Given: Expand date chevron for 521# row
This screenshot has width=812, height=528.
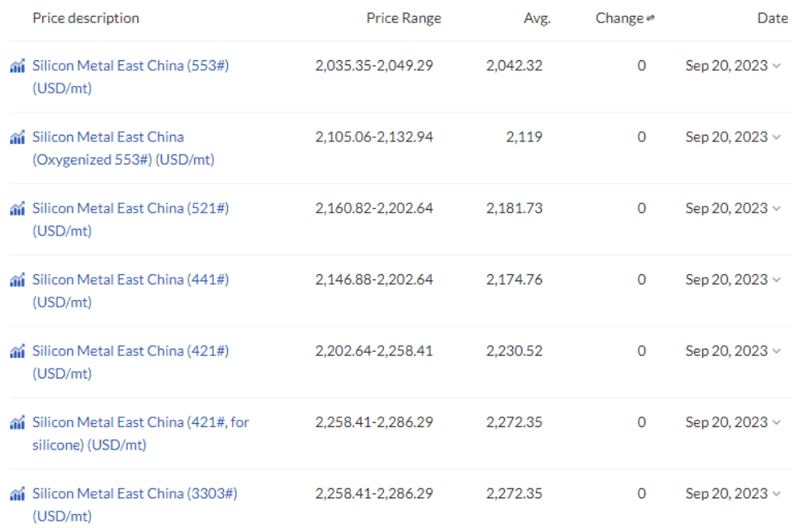Looking at the screenshot, I should click(x=776, y=208).
